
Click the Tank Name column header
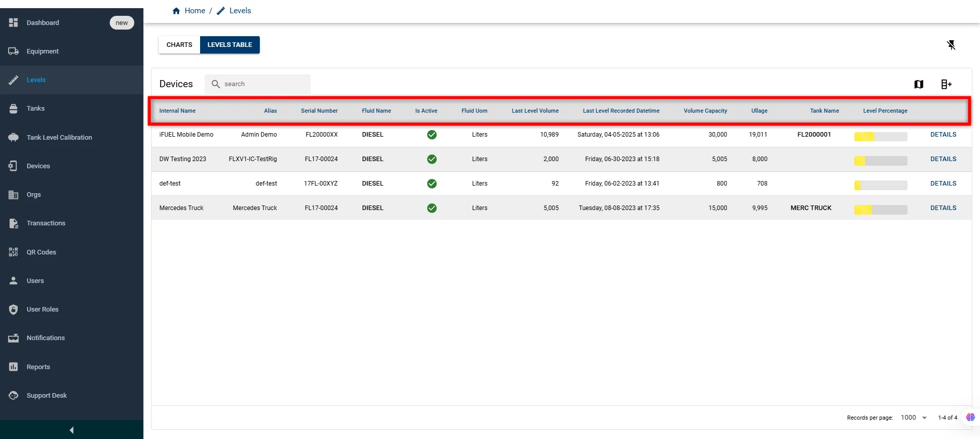(824, 111)
